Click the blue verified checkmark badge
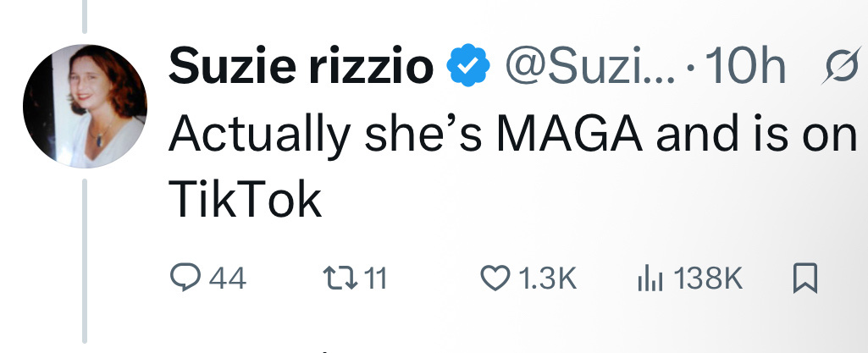Image resolution: width=868 pixels, height=353 pixels. [467, 65]
